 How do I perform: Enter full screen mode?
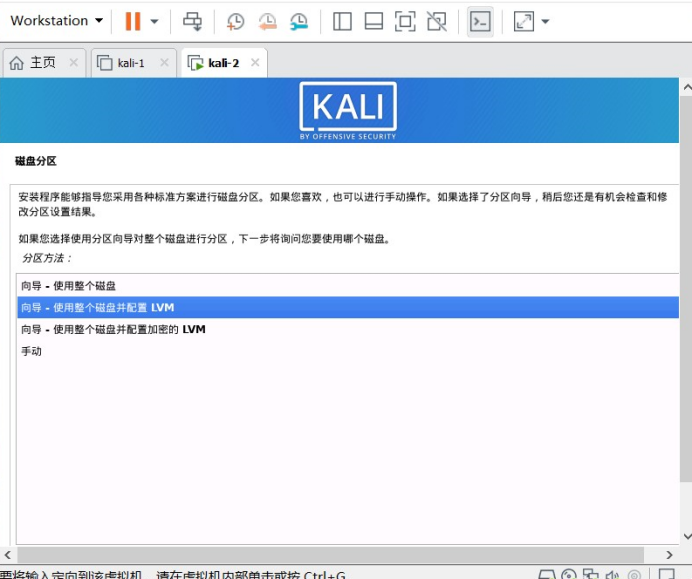click(x=405, y=21)
